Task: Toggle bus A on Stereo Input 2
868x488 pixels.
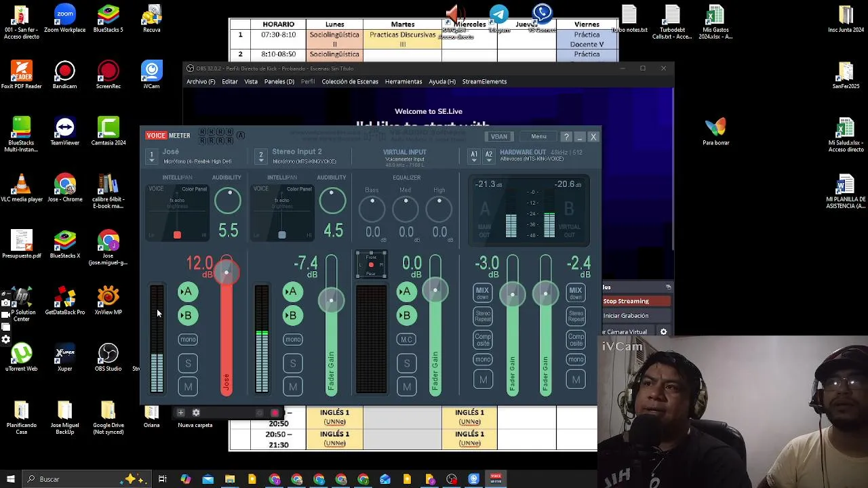Action: click(292, 291)
